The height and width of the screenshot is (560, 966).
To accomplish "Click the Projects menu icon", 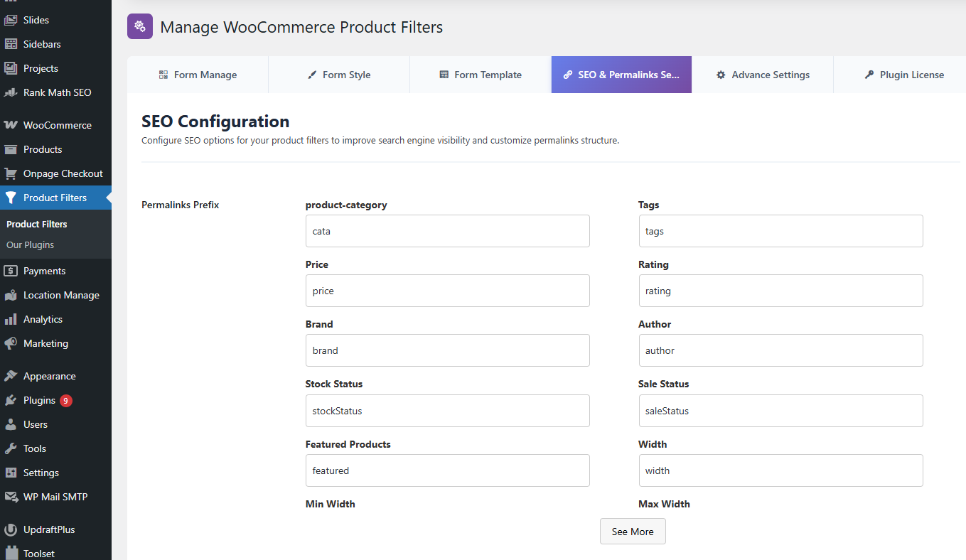I will coord(11,68).
